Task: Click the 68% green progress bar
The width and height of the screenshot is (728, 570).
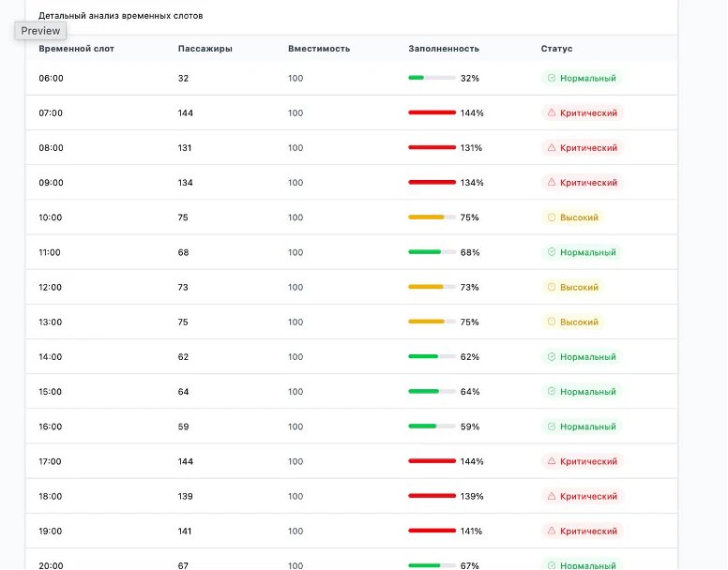Action: (432, 252)
